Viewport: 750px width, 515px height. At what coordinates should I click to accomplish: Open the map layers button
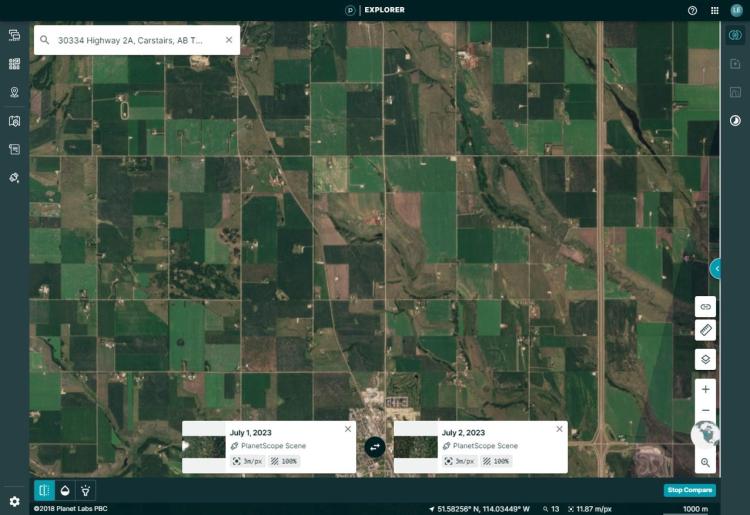[x=705, y=360]
